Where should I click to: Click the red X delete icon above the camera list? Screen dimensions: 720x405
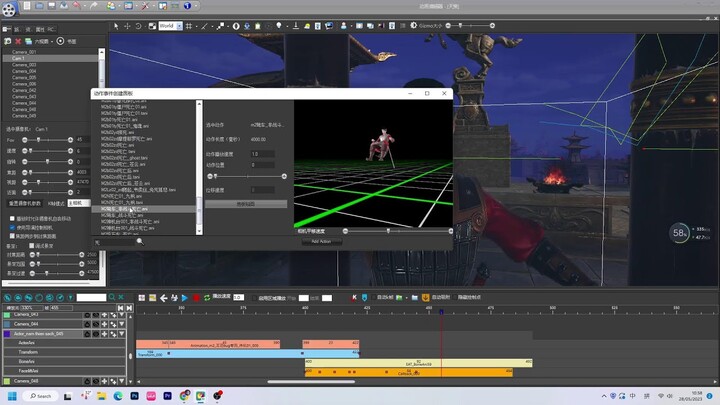click(x=18, y=41)
